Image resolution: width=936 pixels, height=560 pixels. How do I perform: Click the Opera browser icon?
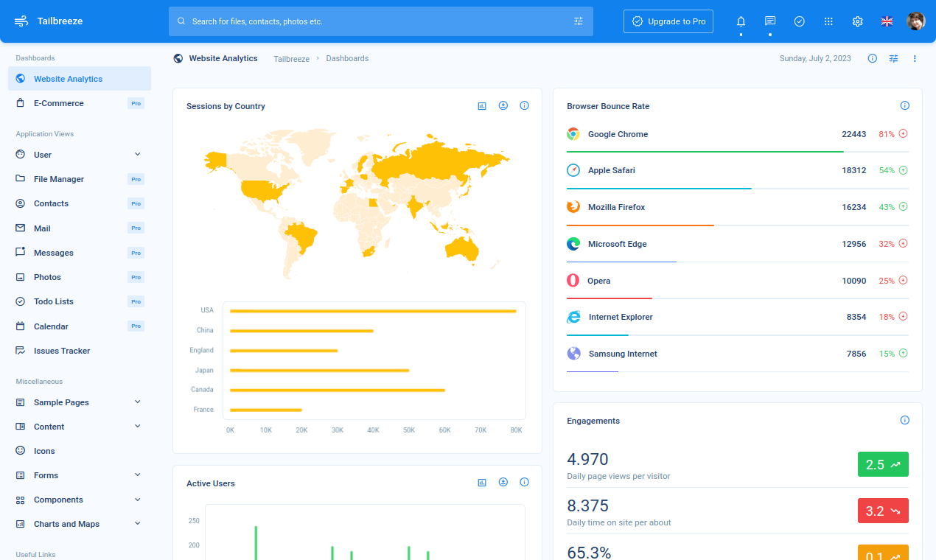click(573, 280)
